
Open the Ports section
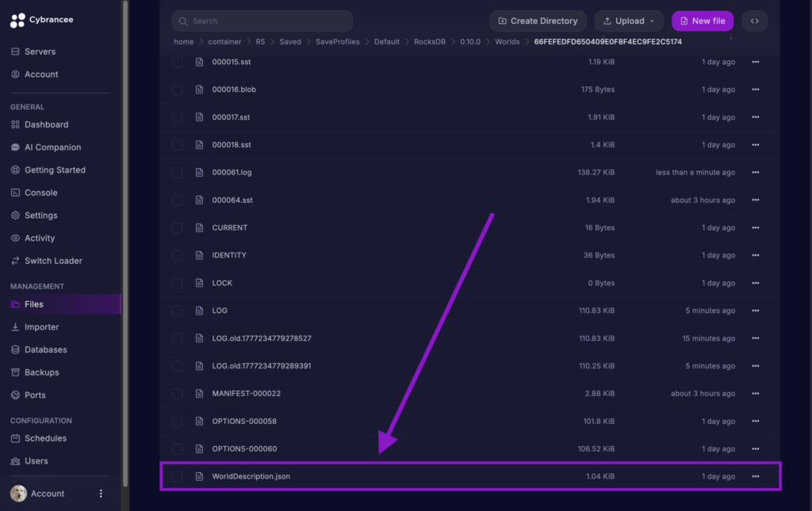[x=35, y=395]
